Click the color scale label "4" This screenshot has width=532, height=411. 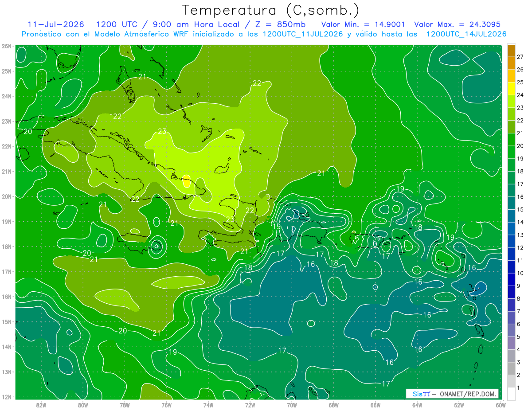pyautogui.click(x=518, y=349)
